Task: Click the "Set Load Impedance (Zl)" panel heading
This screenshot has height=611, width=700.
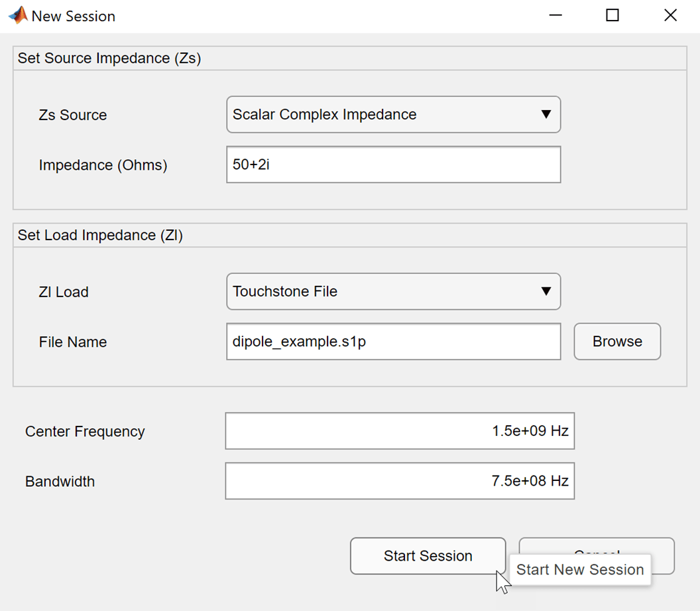Action: tap(100, 235)
